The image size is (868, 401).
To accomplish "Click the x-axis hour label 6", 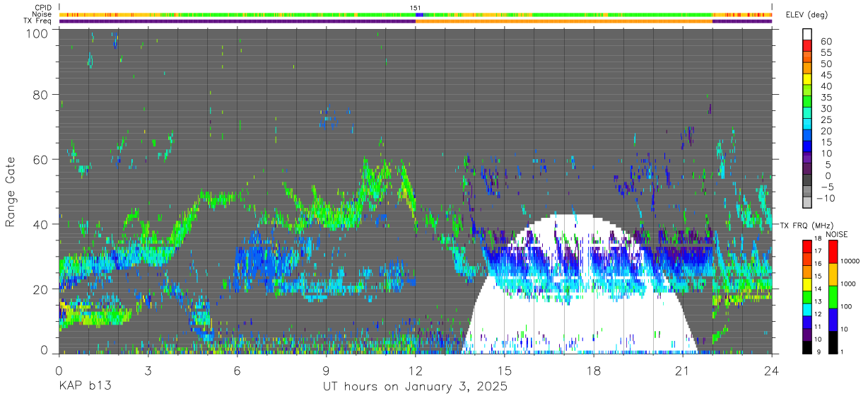I will [x=237, y=371].
